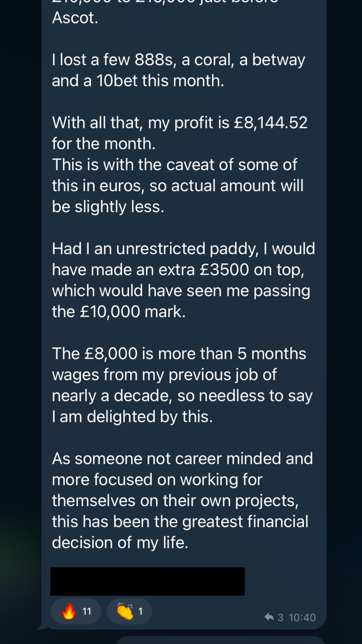This screenshot has height=644, width=362.
Task: Tap the fire emoji reaction
Action: pyautogui.click(x=69, y=611)
